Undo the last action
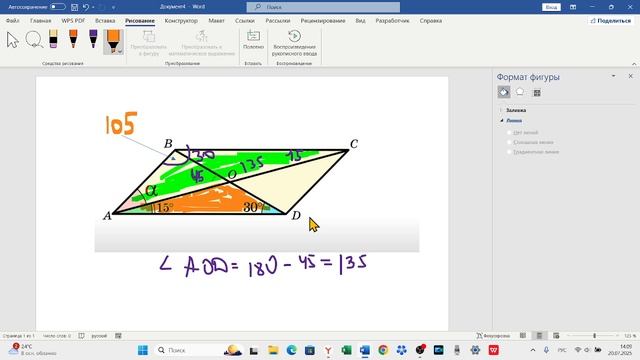Image resolution: width=640 pixels, height=360 pixels. point(86,7)
